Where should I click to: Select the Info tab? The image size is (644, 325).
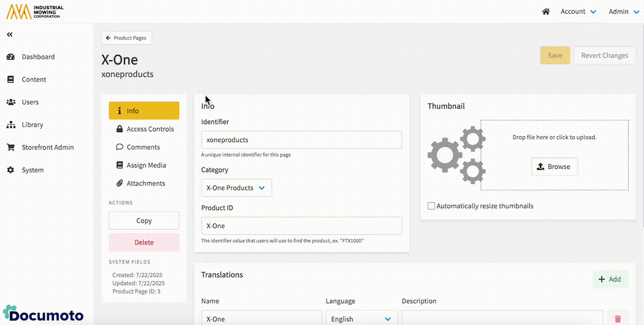tap(132, 110)
